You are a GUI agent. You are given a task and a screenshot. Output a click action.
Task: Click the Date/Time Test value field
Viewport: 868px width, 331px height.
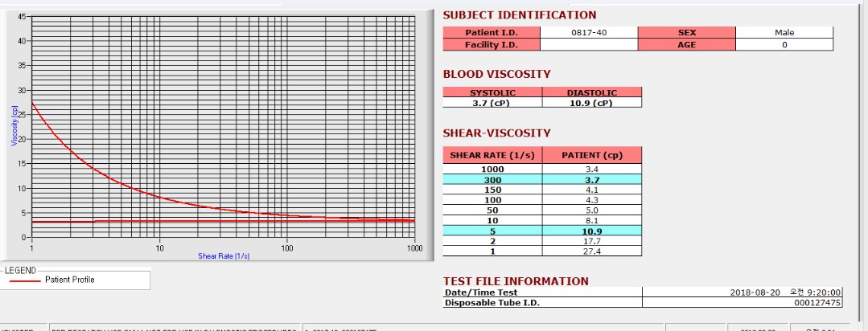(x=743, y=292)
